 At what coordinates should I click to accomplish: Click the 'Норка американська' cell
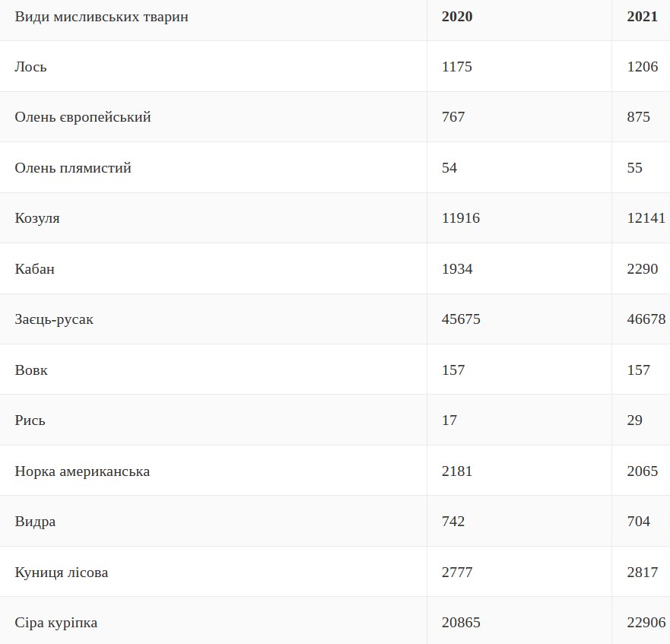pyautogui.click(x=82, y=471)
